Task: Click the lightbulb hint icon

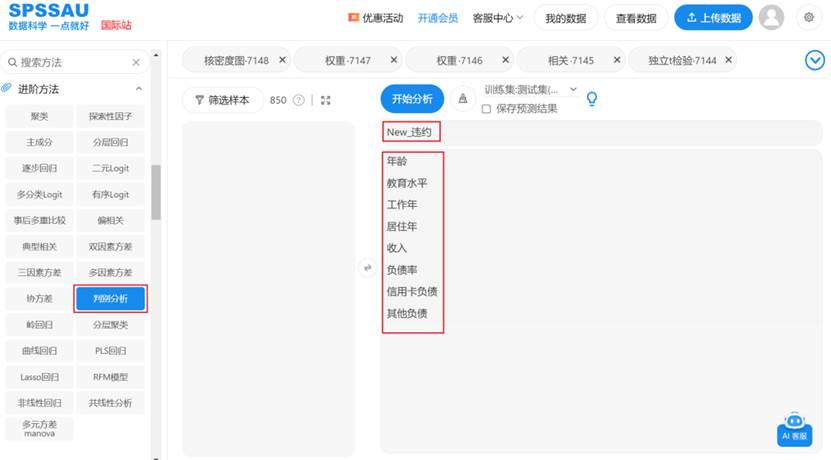Action: [592, 99]
